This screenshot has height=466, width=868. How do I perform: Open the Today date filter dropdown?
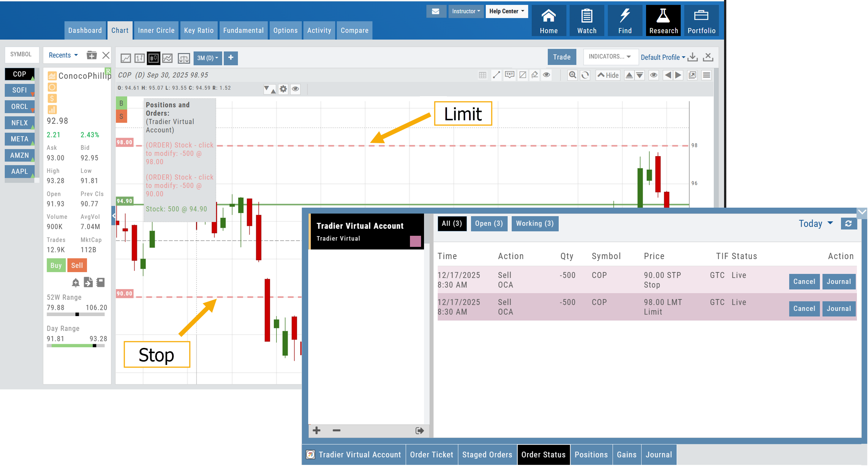(x=815, y=224)
